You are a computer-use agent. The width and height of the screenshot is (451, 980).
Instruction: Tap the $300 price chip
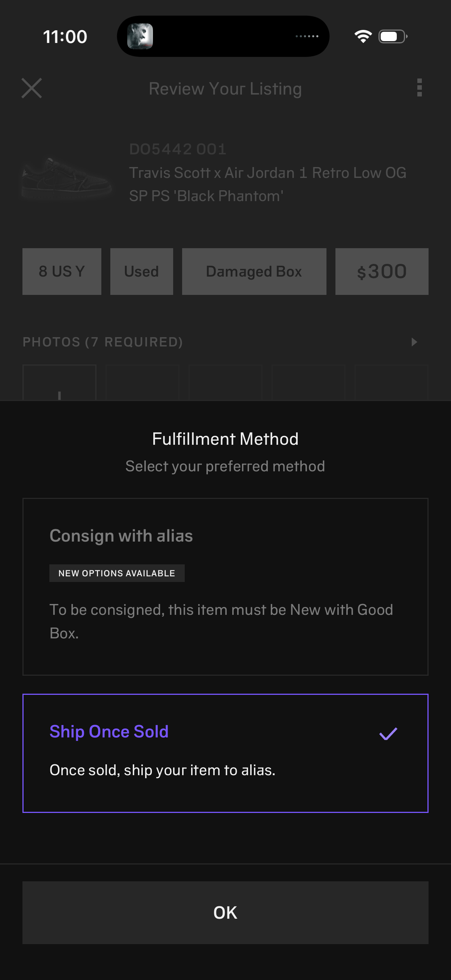click(x=381, y=271)
